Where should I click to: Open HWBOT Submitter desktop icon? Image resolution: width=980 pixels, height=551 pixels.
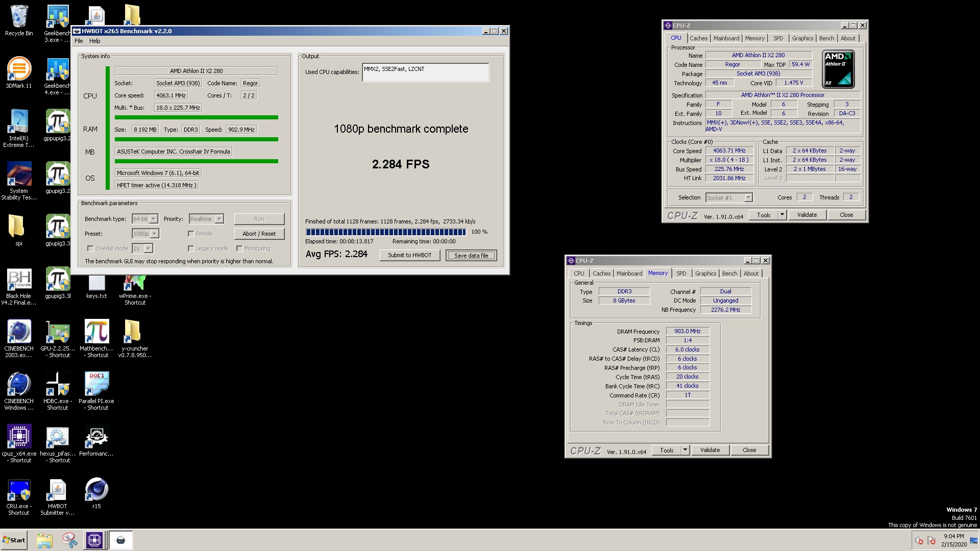[x=58, y=496]
